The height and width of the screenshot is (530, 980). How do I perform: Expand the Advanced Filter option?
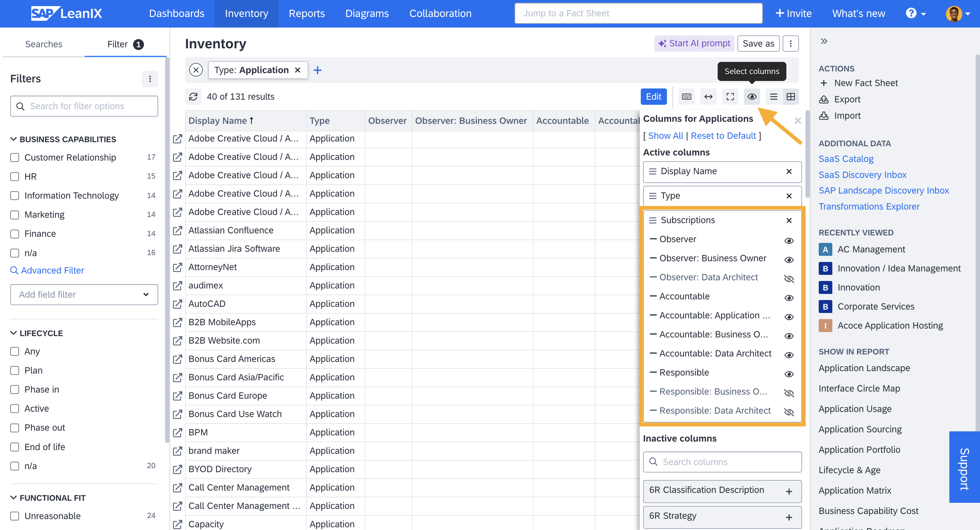click(52, 270)
